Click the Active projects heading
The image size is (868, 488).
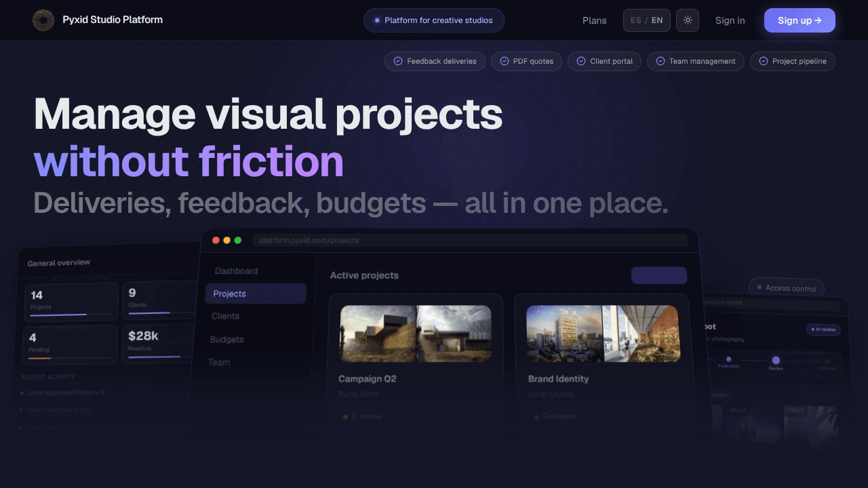pyautogui.click(x=364, y=275)
